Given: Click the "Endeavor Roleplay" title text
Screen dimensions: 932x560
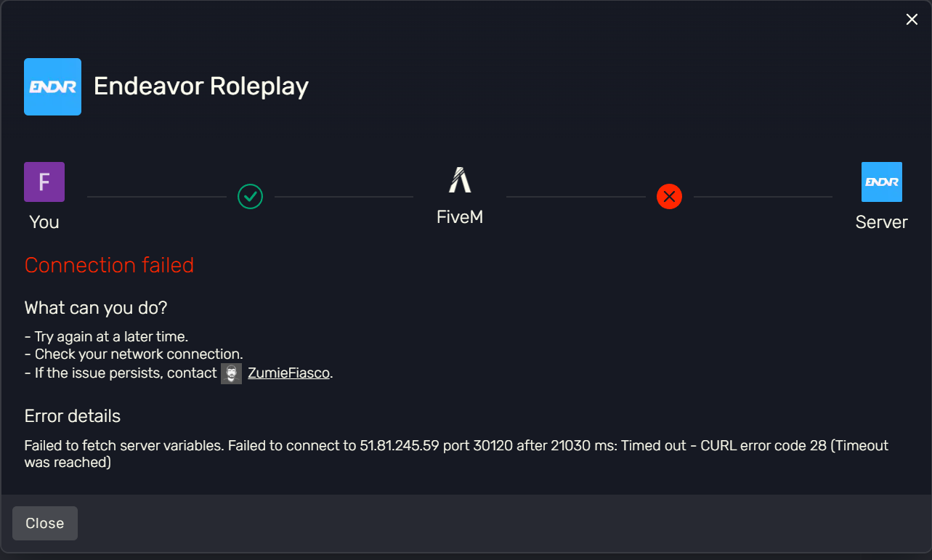Looking at the screenshot, I should [x=201, y=86].
